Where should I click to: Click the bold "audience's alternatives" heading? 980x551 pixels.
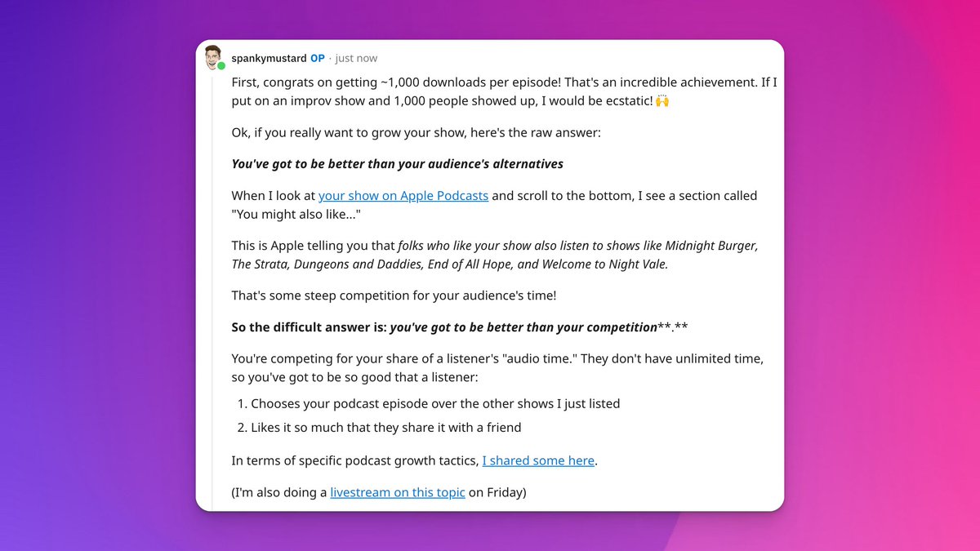point(397,164)
